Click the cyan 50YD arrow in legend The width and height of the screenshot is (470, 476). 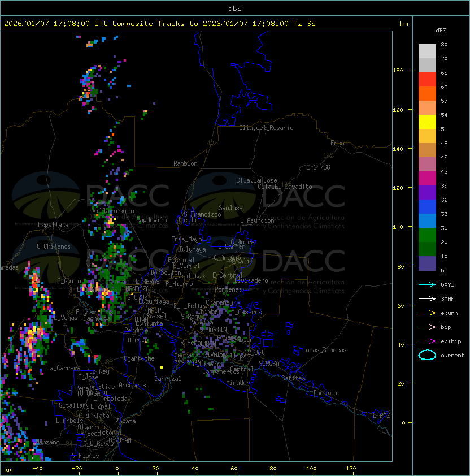point(427,284)
